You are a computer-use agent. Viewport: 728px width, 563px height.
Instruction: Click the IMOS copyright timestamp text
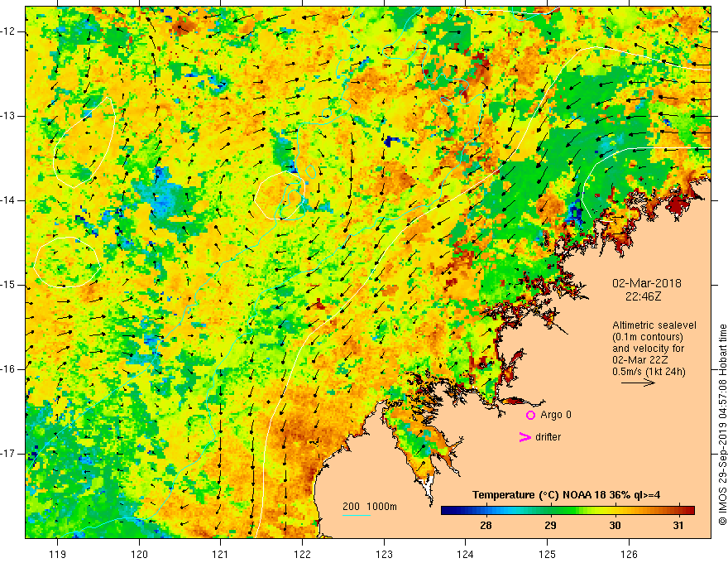[722, 425]
